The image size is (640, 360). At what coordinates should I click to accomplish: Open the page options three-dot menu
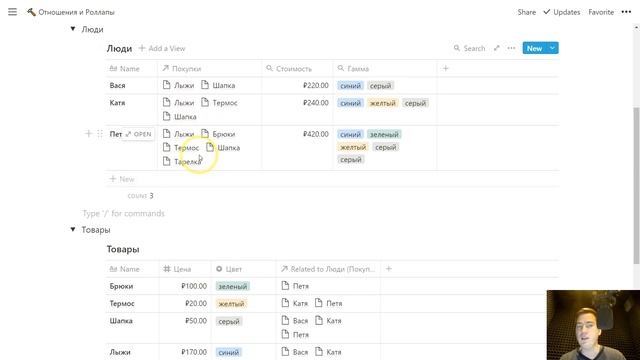coord(626,12)
